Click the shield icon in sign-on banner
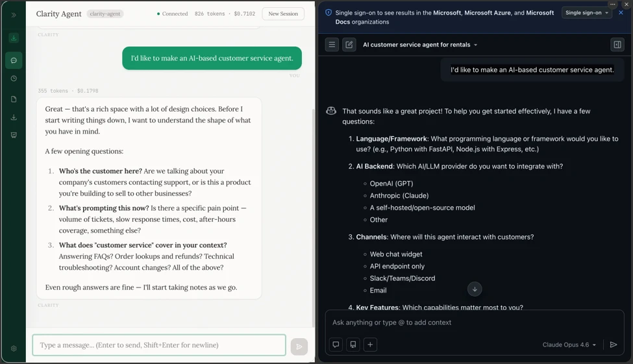 click(329, 13)
